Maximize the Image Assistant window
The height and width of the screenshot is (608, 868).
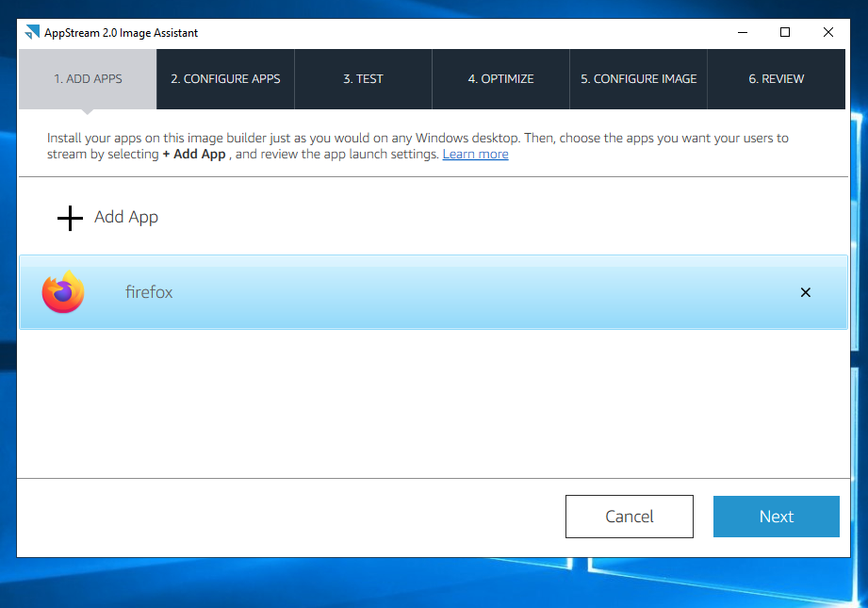coord(785,33)
